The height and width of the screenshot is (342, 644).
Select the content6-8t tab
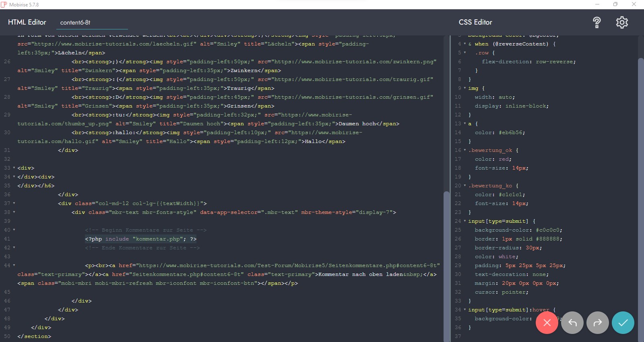(x=75, y=23)
